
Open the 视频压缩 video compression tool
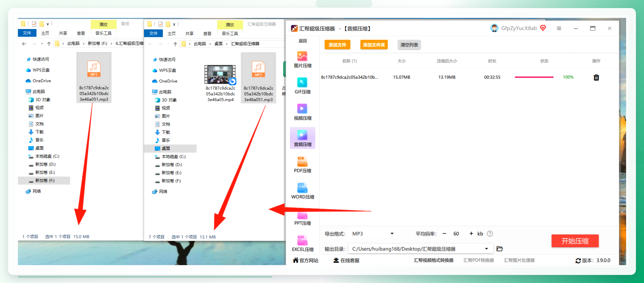(302, 112)
